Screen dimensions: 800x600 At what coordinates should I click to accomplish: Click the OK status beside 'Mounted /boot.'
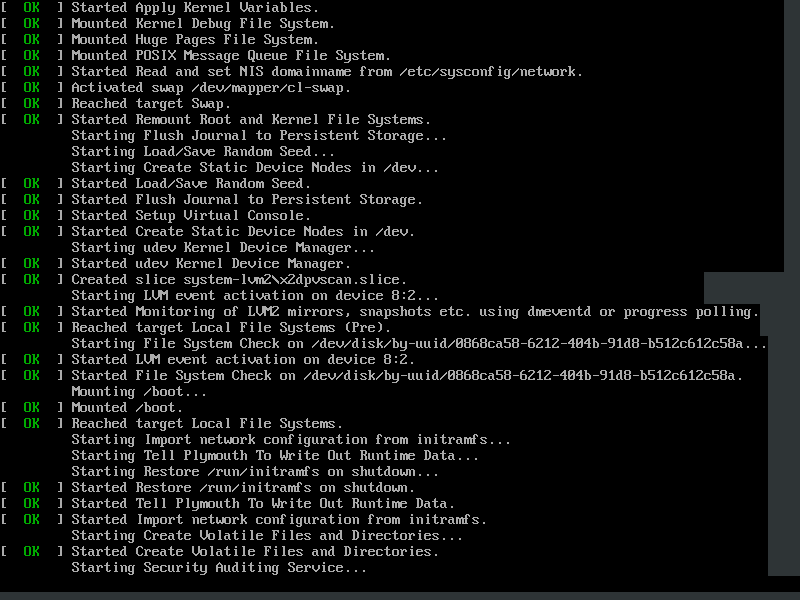point(32,408)
